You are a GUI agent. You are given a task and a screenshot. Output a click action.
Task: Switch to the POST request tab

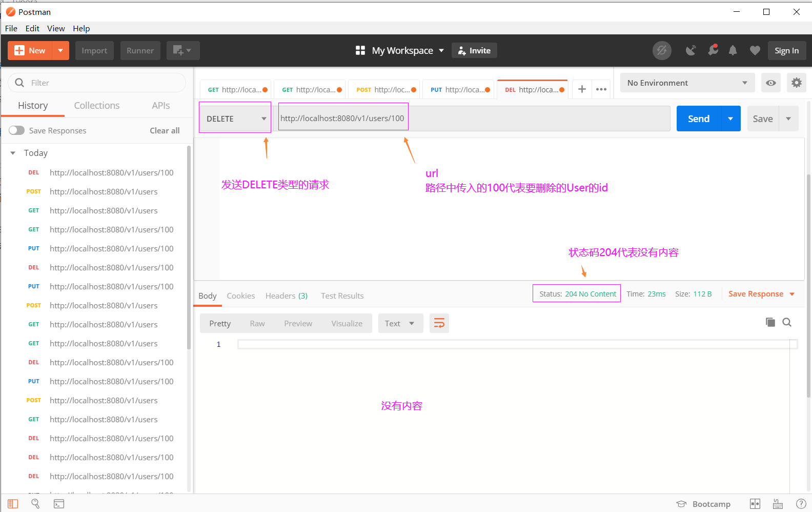pos(383,89)
